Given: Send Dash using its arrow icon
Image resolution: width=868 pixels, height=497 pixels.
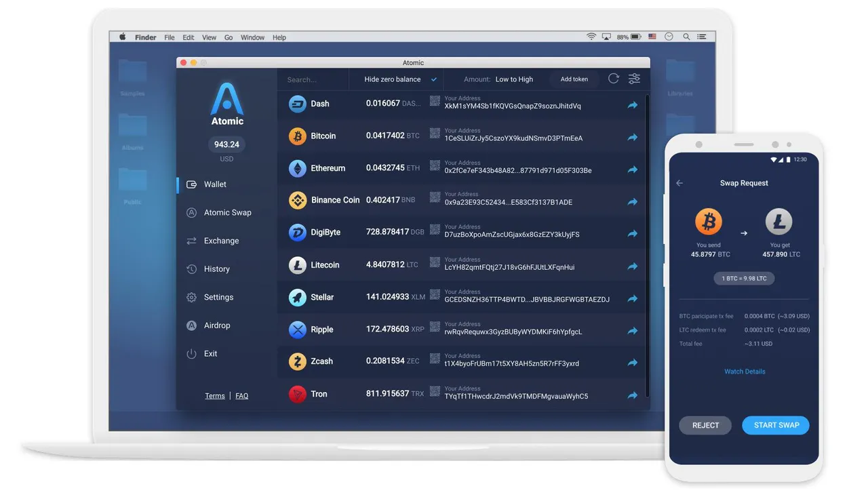Looking at the screenshot, I should (x=633, y=105).
